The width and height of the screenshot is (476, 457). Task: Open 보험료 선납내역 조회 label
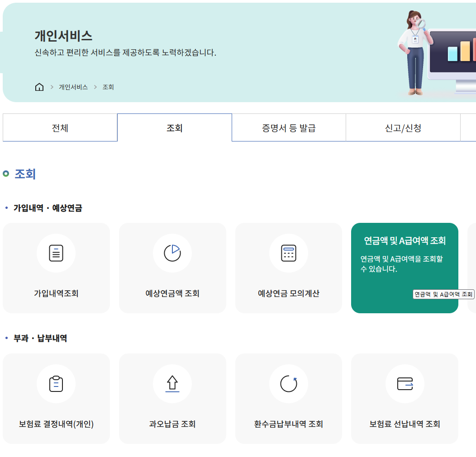click(405, 424)
